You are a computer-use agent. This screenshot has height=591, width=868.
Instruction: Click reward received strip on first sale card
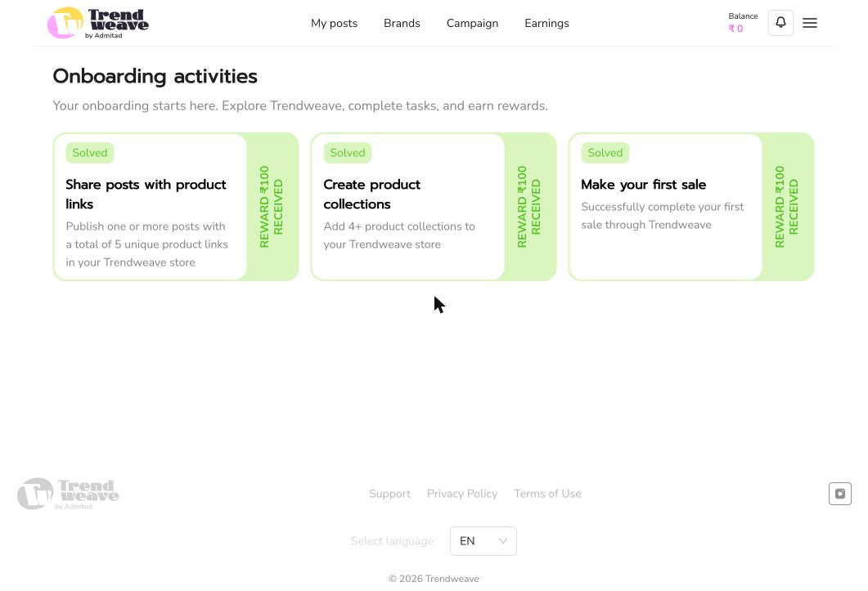pyautogui.click(x=787, y=207)
